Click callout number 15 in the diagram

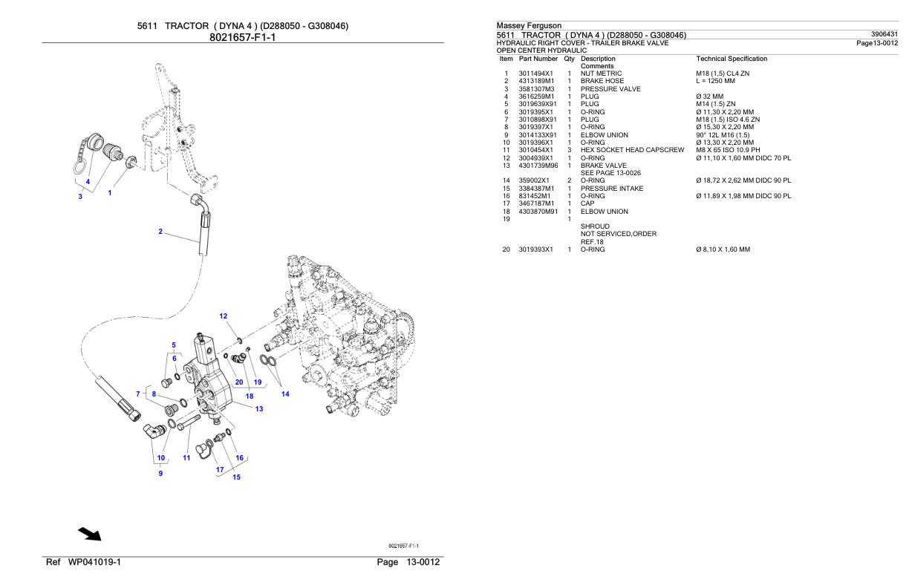coord(237,477)
